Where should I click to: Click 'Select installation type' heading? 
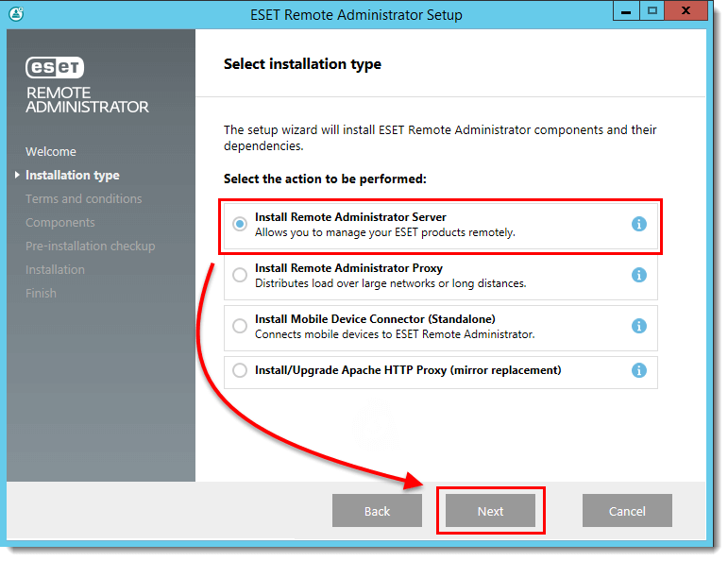point(302,64)
